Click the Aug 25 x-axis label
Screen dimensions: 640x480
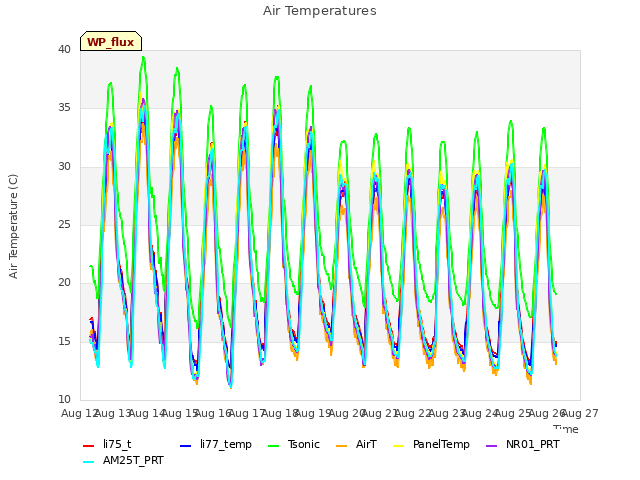[x=513, y=413]
